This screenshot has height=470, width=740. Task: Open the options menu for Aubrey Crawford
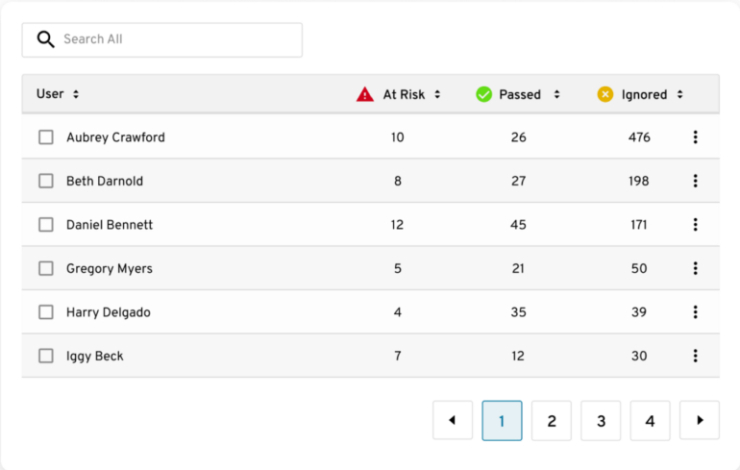click(x=695, y=137)
